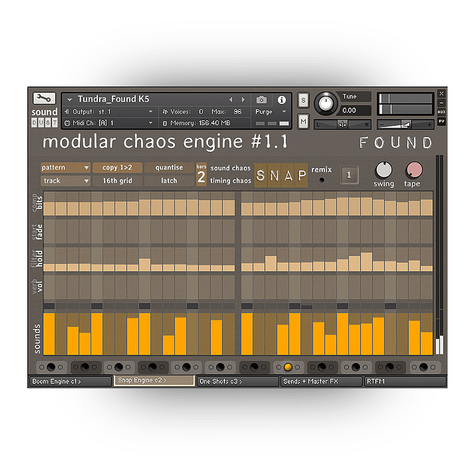Click the quantise button
Viewport: 476px width, 476px height.
click(169, 167)
